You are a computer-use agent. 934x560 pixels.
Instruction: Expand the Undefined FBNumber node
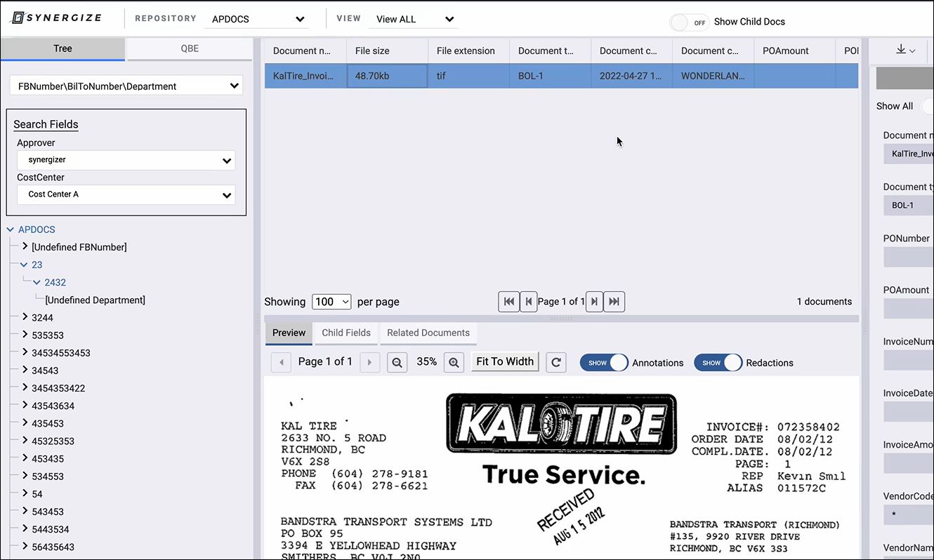[x=25, y=246]
